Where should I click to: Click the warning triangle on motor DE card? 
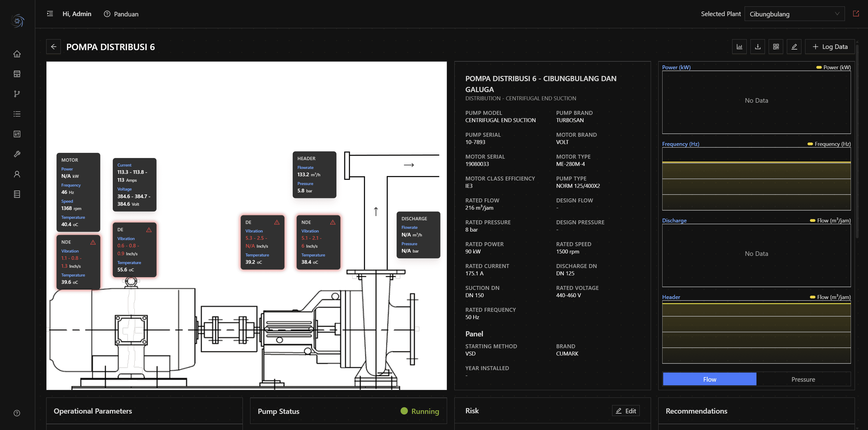[149, 230]
